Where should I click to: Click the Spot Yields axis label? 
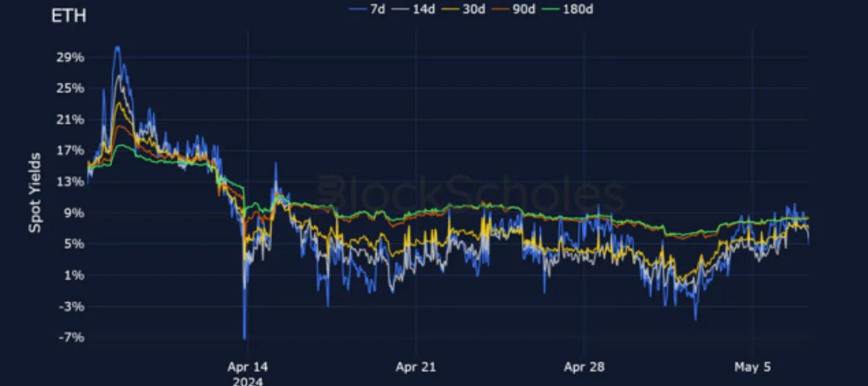pos(35,192)
